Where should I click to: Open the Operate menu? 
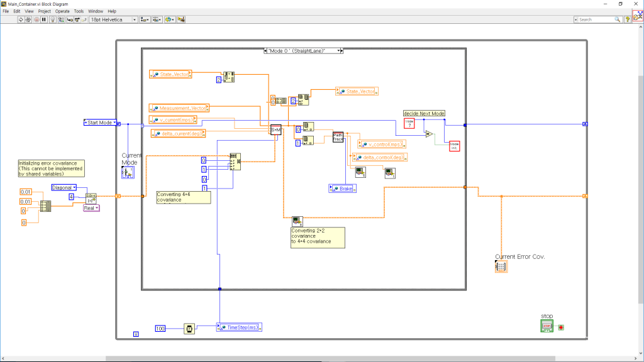click(x=62, y=11)
